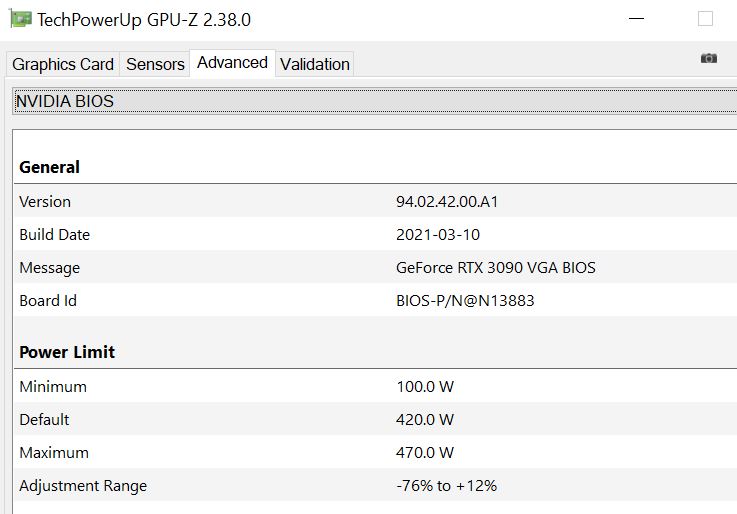This screenshot has height=514, width=737.
Task: Select the Version row value 94.02.42.00.A1
Action: click(447, 201)
